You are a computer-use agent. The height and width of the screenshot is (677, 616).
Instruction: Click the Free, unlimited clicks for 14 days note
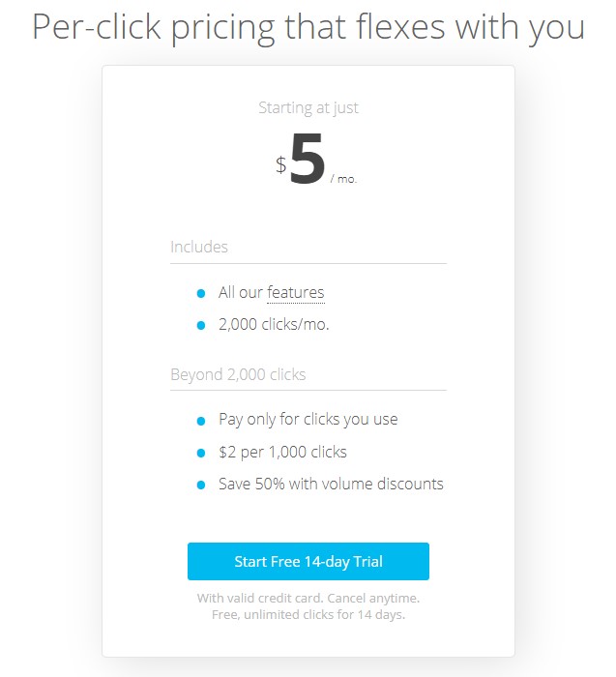308,614
